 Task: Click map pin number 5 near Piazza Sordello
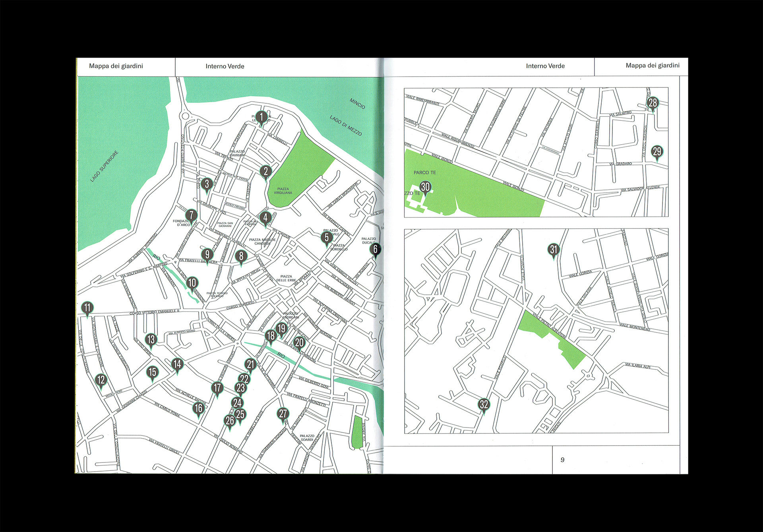[327, 238]
